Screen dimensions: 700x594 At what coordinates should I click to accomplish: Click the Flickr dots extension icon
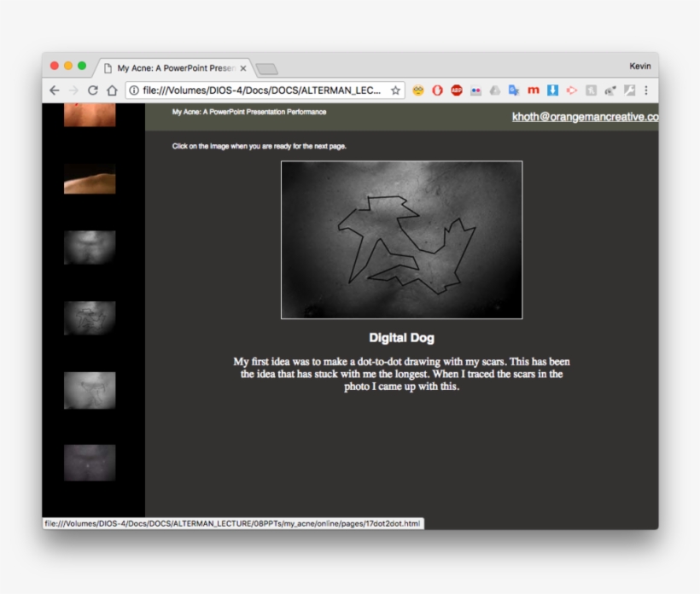point(476,90)
